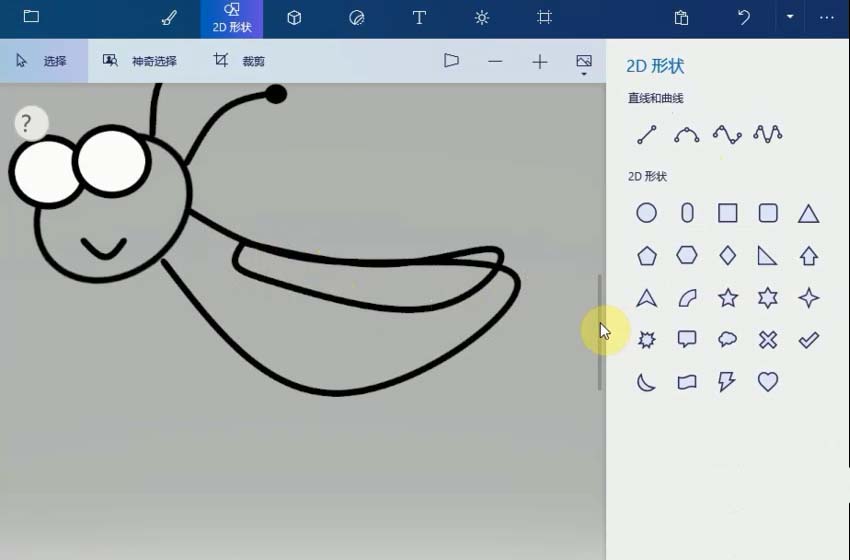Select the wavy flag shape
The width and height of the screenshot is (850, 560).
tap(687, 382)
